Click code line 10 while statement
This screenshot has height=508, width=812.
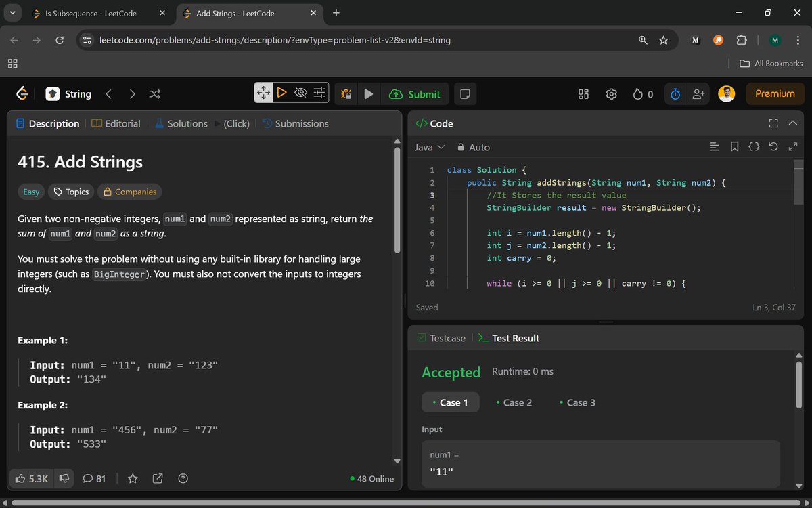pos(586,283)
